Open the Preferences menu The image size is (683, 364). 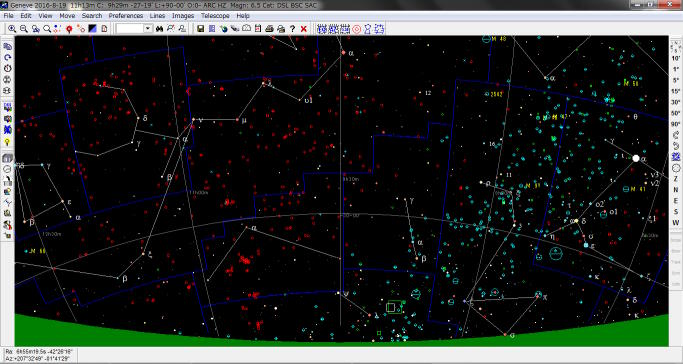point(126,16)
